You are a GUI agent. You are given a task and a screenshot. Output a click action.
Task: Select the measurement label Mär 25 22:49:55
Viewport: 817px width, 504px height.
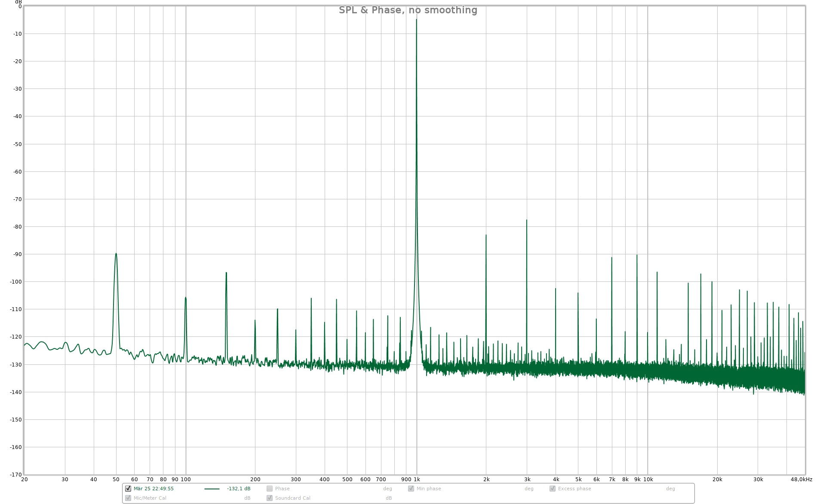[x=154, y=489]
